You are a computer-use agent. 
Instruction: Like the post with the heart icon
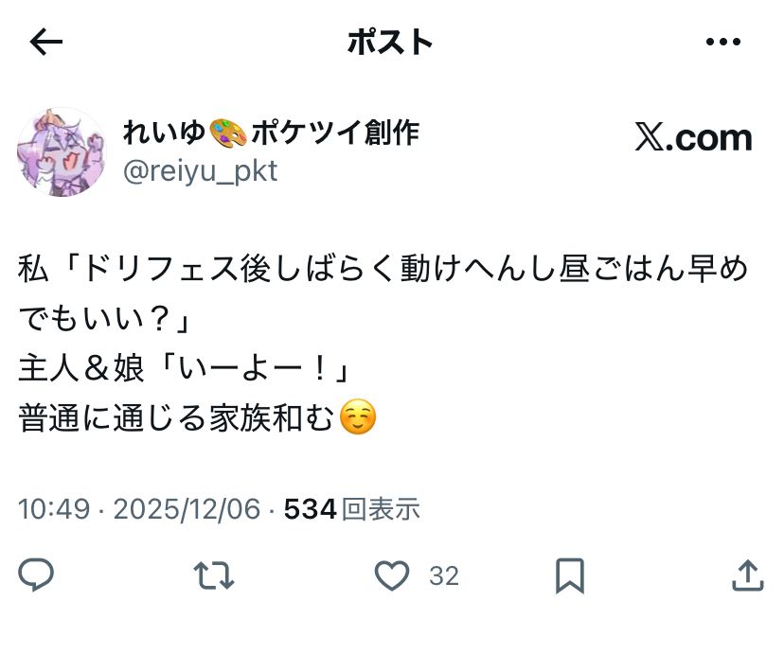tap(392, 575)
